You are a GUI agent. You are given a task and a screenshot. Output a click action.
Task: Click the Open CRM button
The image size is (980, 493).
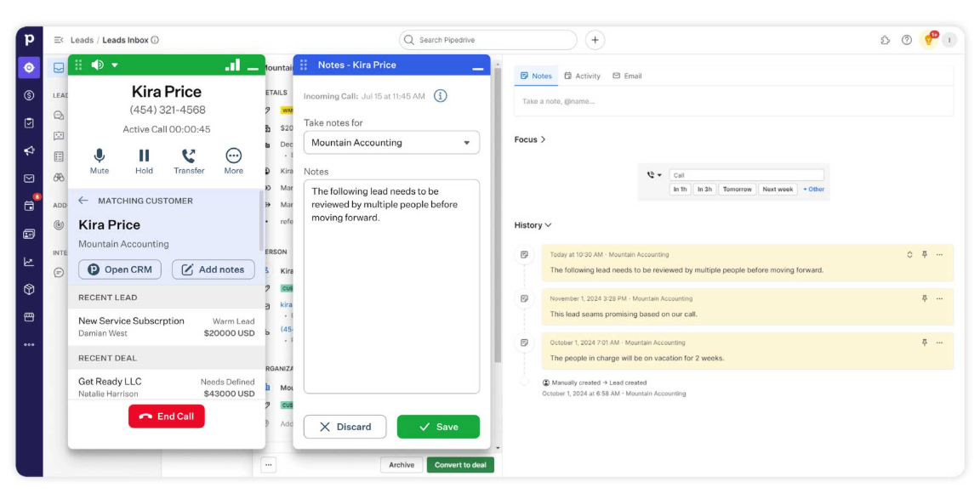120,269
